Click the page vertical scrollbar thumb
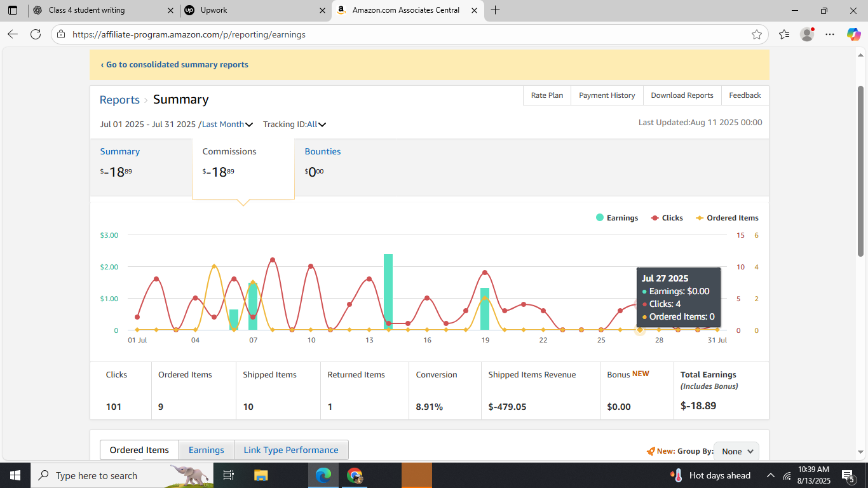 (861, 170)
